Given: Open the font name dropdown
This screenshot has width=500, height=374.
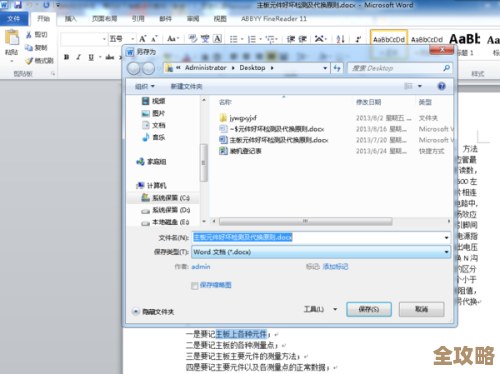Looking at the screenshot, I should point(104,39).
